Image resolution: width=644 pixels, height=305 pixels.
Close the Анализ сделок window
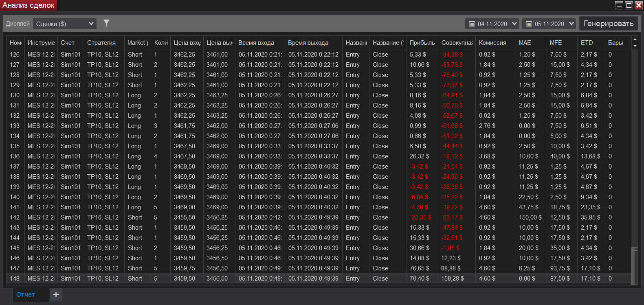[x=639, y=5]
